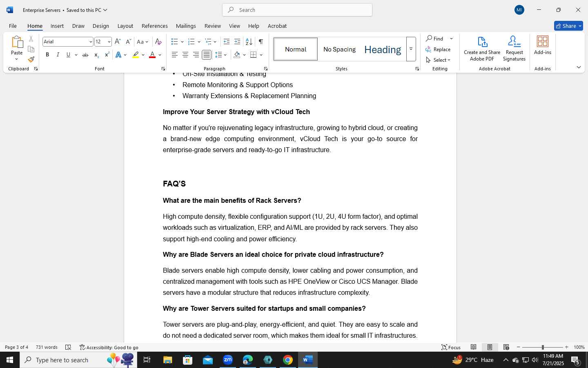Apply yellow text highlight color
This screenshot has width=588, height=368.
tap(136, 55)
